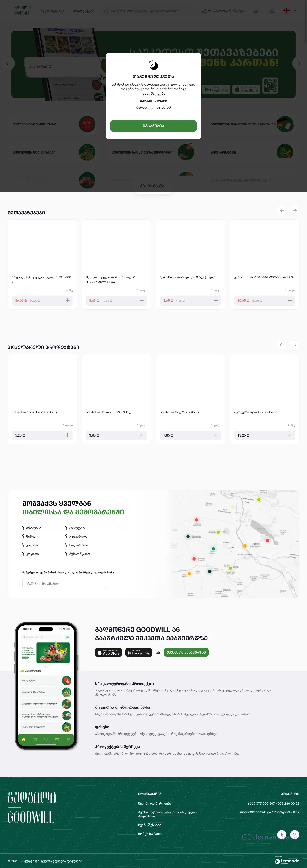Add კარაქი Valio 82% to cart
Viewport: 307px width, 868px height.
pos(290,300)
